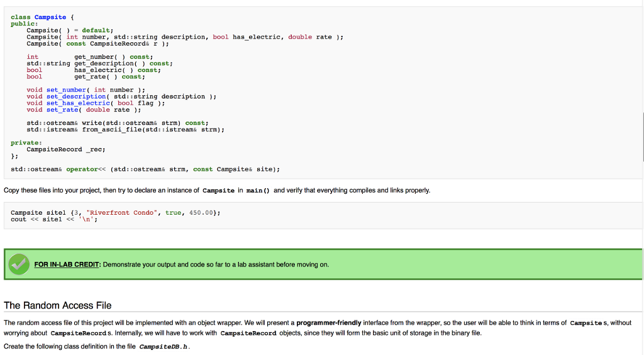Viewport: 644px width, 355px height.
Task: Click the public: keyword in the class
Action: click(x=25, y=23)
